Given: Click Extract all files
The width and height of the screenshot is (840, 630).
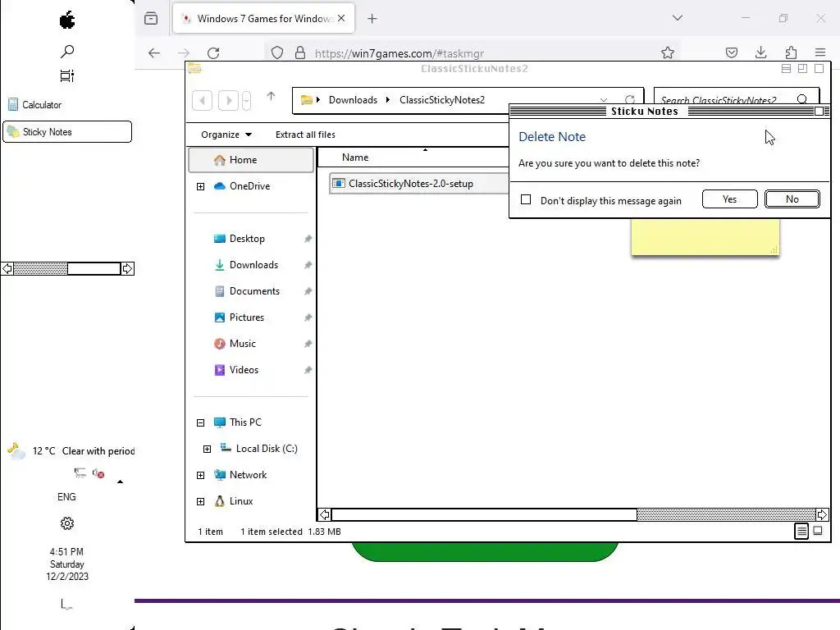Looking at the screenshot, I should tap(305, 135).
